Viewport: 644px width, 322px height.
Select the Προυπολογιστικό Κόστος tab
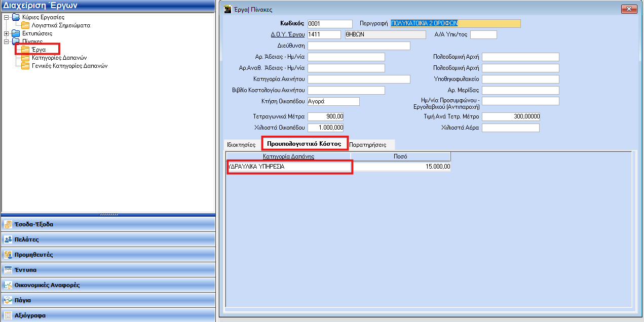coord(304,144)
